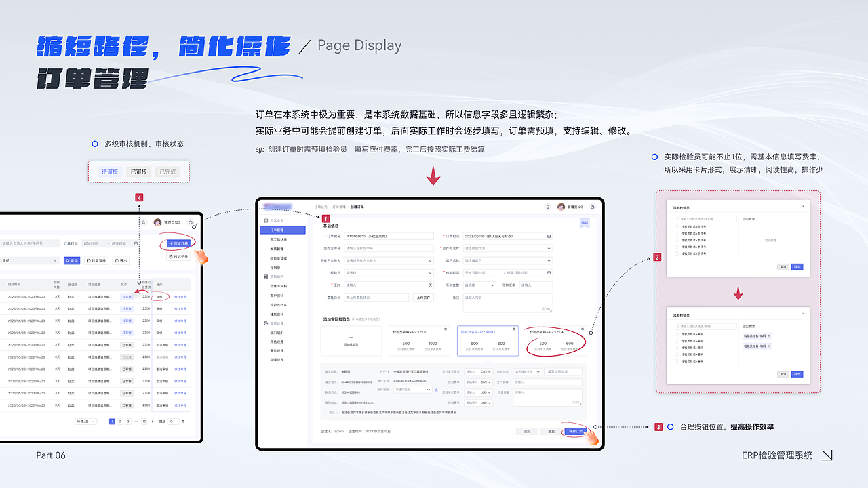This screenshot has width=868, height=488.
Task: Click the 保存订单 button
Action: [576, 431]
